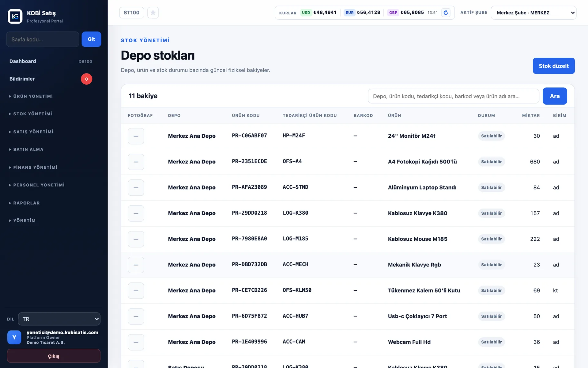
Task: Expand FİNANS YÖNETİMİ menu section
Action: point(33,167)
